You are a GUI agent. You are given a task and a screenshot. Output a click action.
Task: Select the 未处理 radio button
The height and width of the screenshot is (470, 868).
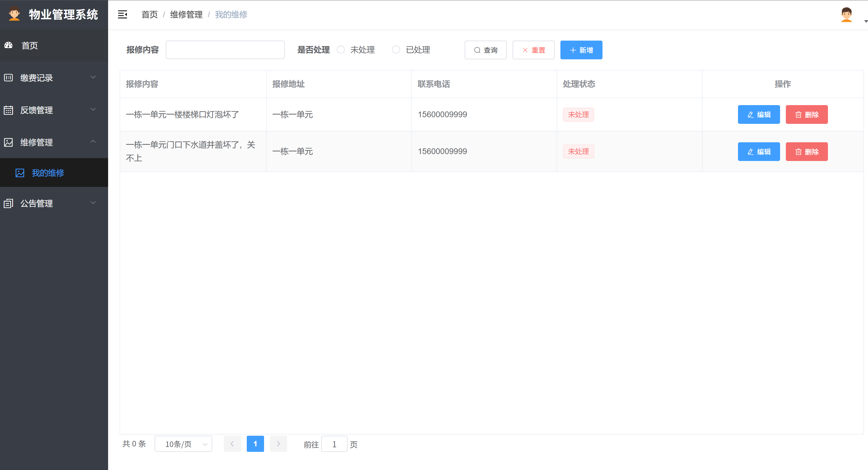coord(341,50)
